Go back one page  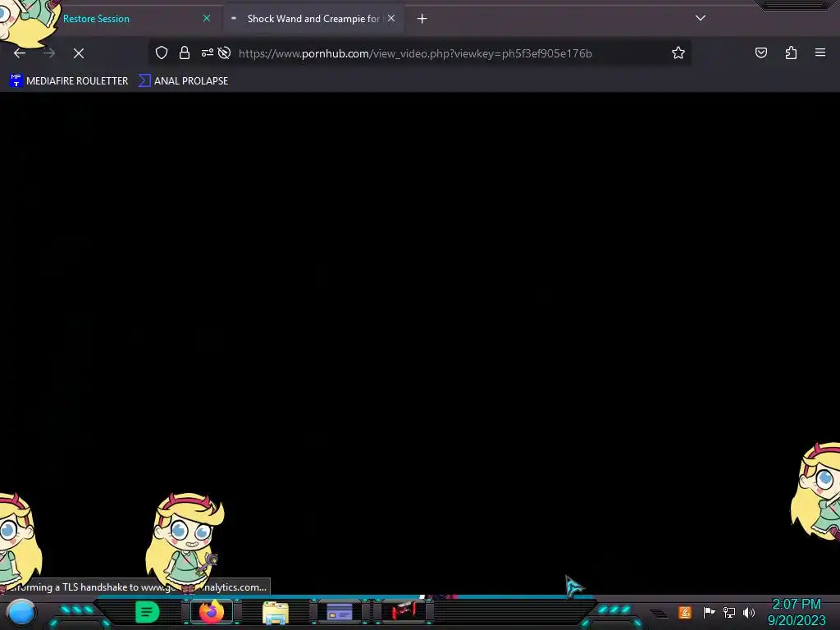tap(20, 53)
